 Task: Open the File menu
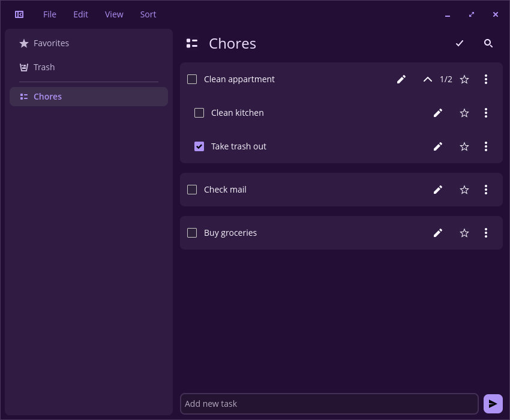[x=50, y=14]
